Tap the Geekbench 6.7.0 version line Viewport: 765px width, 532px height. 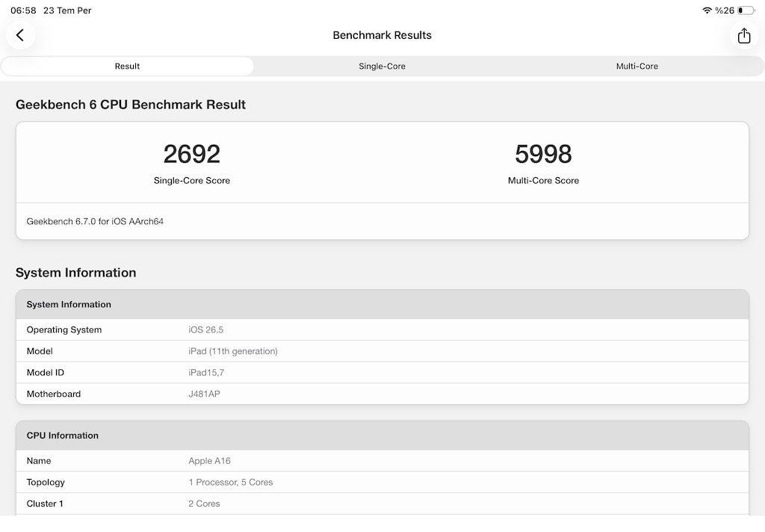(x=95, y=222)
